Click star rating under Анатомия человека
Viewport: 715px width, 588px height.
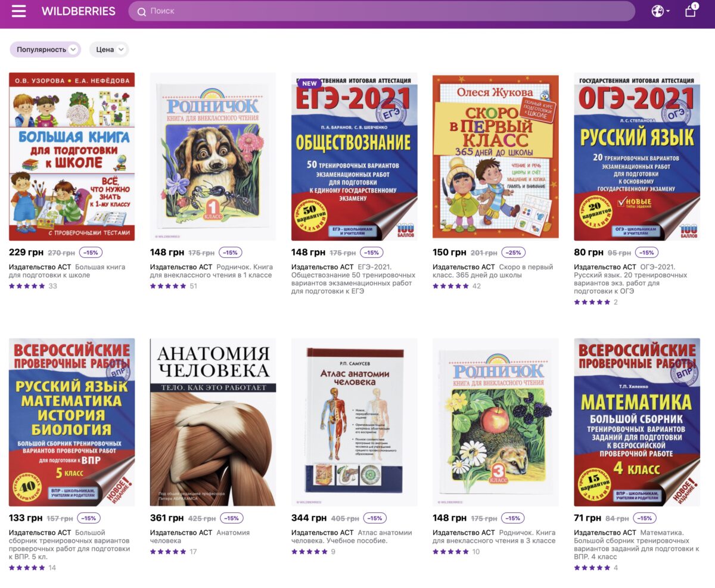168,552
